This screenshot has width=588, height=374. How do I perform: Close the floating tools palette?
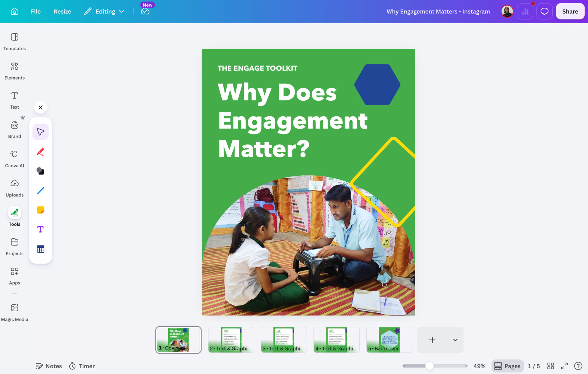pos(40,107)
